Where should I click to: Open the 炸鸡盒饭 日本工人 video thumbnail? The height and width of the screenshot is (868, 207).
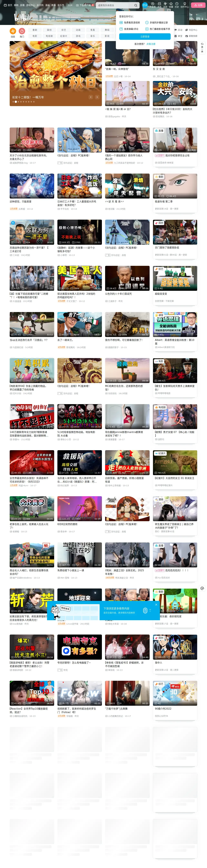(80, 186)
